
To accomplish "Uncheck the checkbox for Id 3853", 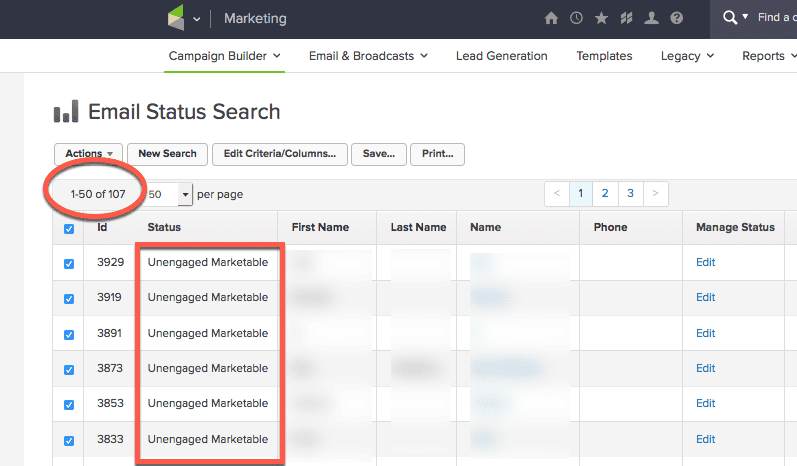I will pos(69,405).
